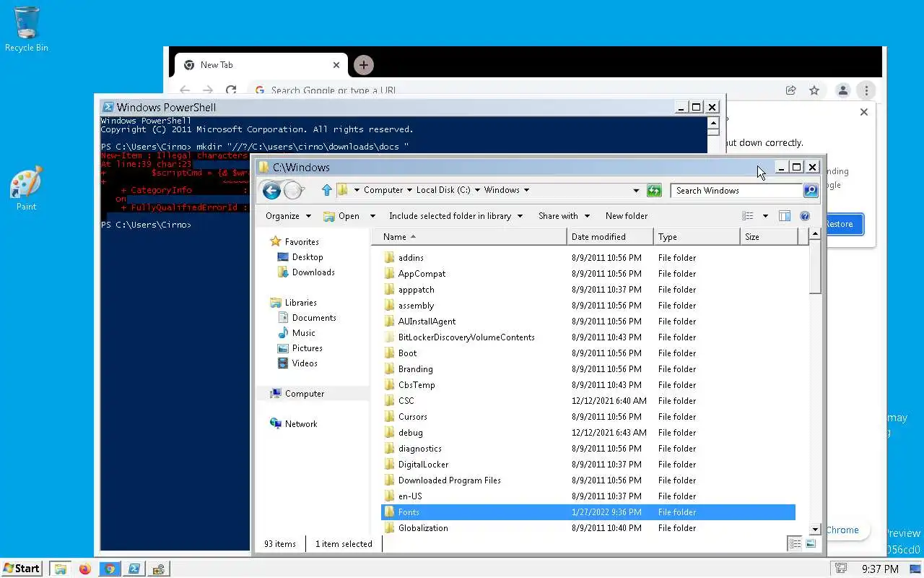The height and width of the screenshot is (578, 924).
Task: Select the Downloaded Program Files folder
Action: click(588, 480)
